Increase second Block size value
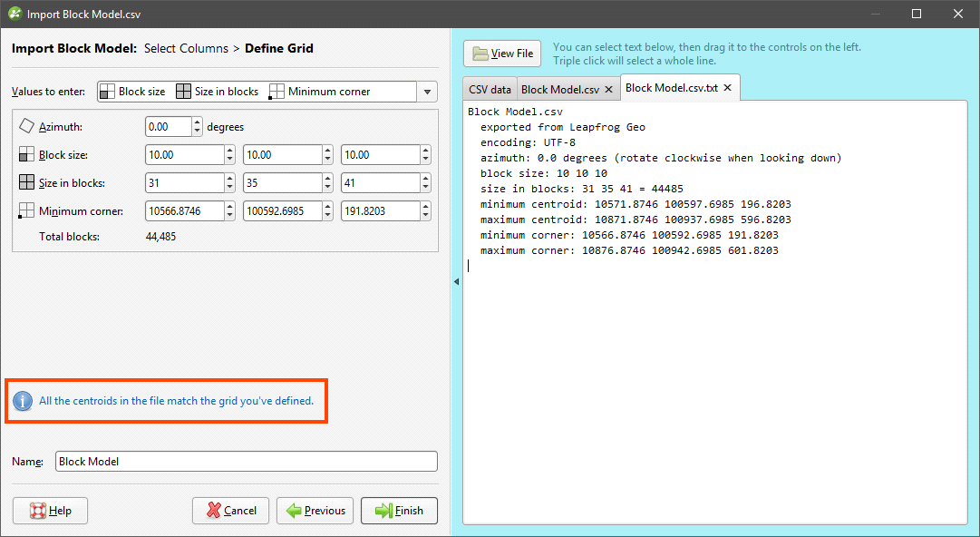Image resolution: width=980 pixels, height=537 pixels. tap(328, 150)
